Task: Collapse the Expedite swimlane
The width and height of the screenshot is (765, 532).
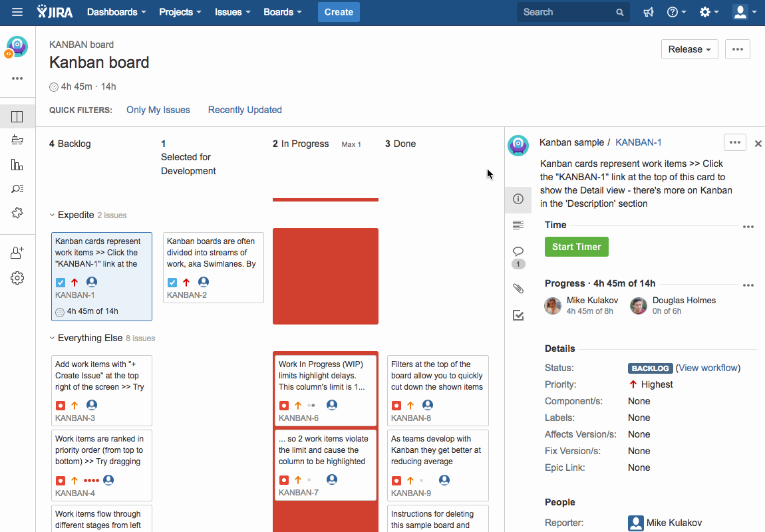Action: click(52, 215)
